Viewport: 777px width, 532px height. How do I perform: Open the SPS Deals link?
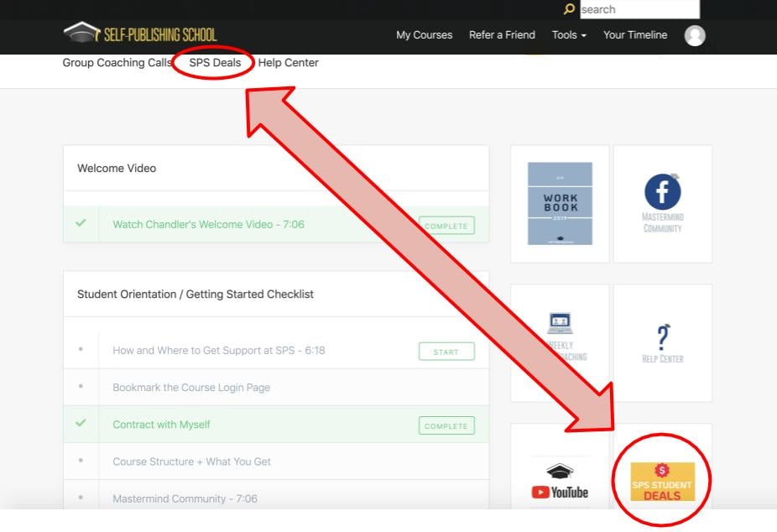point(215,63)
